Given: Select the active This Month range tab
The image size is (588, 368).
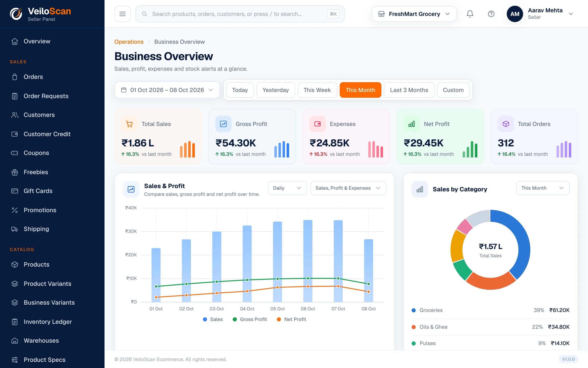Looking at the screenshot, I should [x=360, y=90].
